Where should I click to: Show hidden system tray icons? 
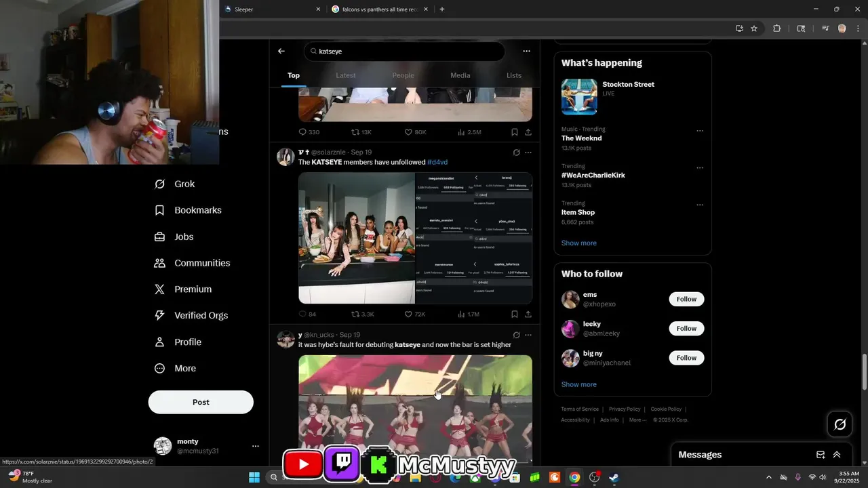coord(768,477)
